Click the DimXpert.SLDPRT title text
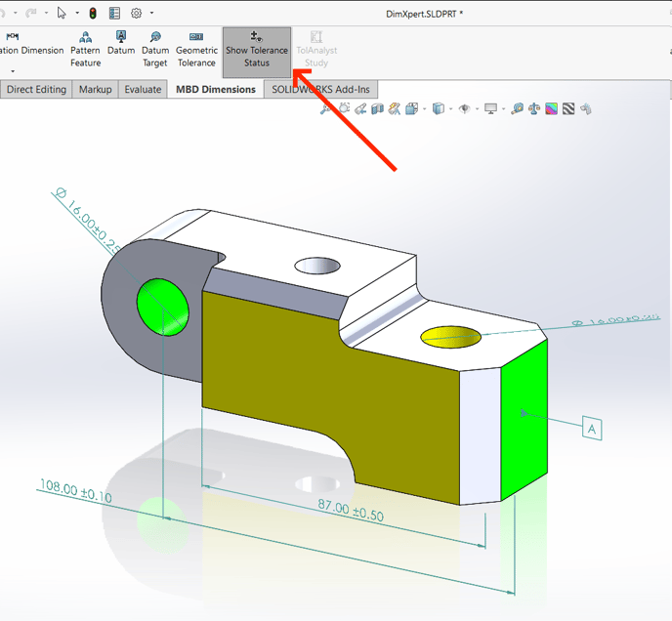Image resolution: width=672 pixels, height=621 pixels. click(424, 14)
